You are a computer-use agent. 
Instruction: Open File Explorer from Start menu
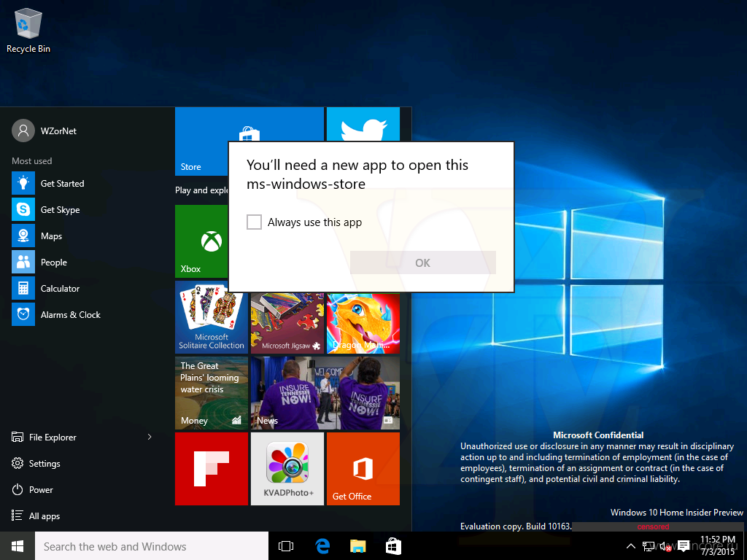click(53, 437)
